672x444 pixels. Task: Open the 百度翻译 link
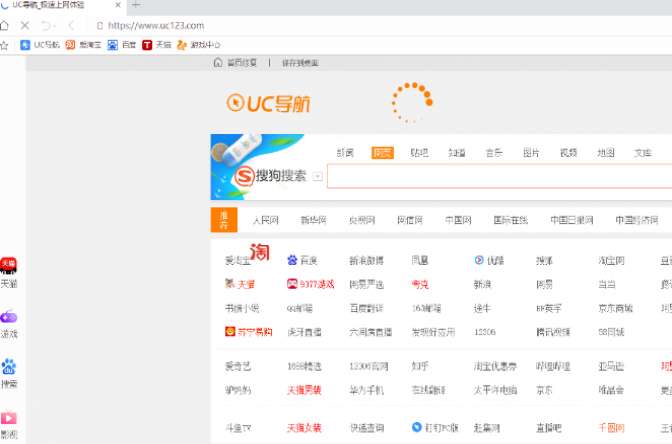tap(366, 308)
